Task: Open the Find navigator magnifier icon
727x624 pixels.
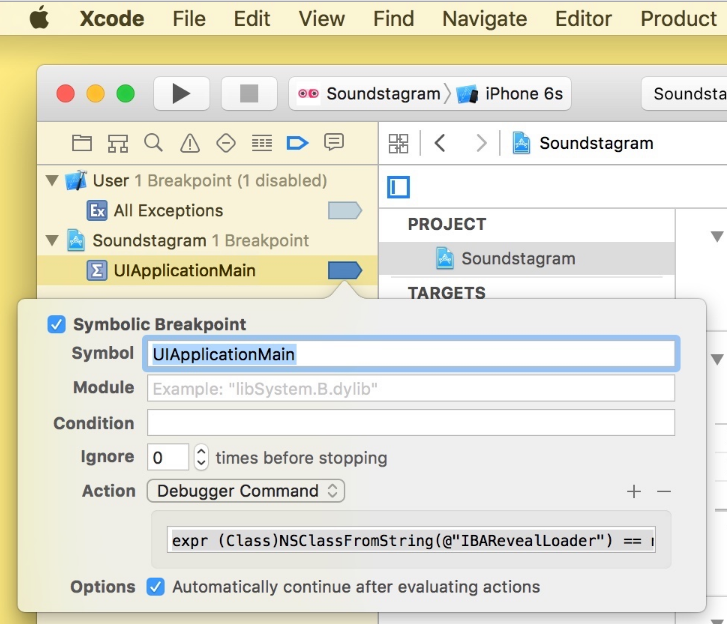Action: pyautogui.click(x=153, y=143)
